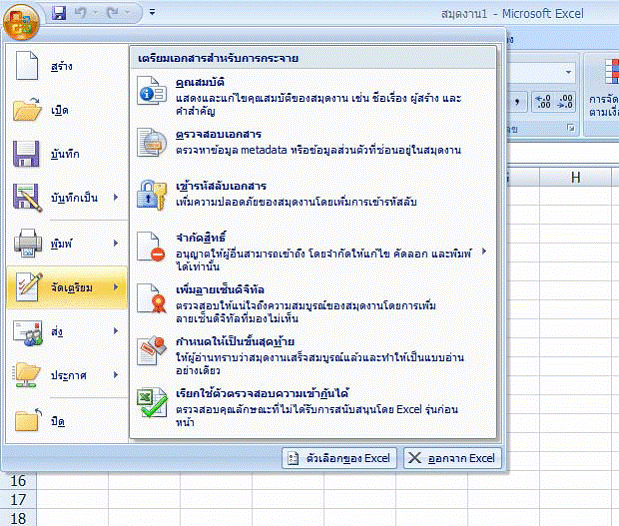Screen dimensions: 619x526
Task: Select the ประกาศ menu item
Action: click(x=67, y=375)
